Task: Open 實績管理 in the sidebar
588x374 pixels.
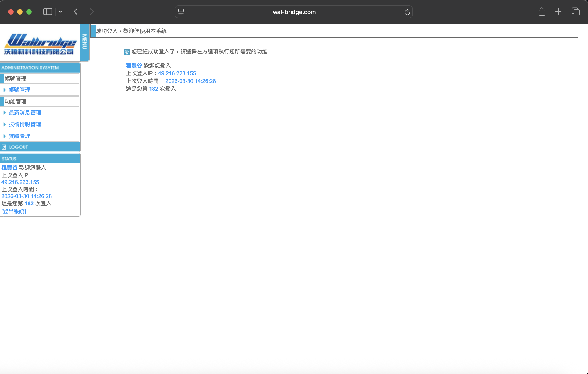Action: pos(19,136)
